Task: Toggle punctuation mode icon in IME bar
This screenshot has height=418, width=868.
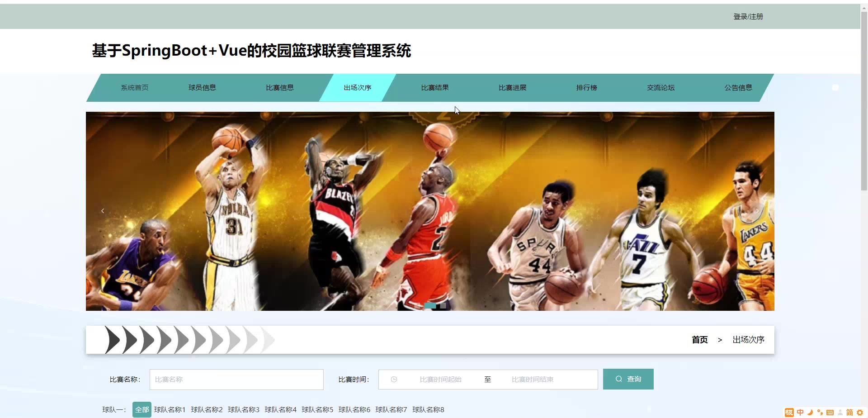Action: (x=820, y=412)
